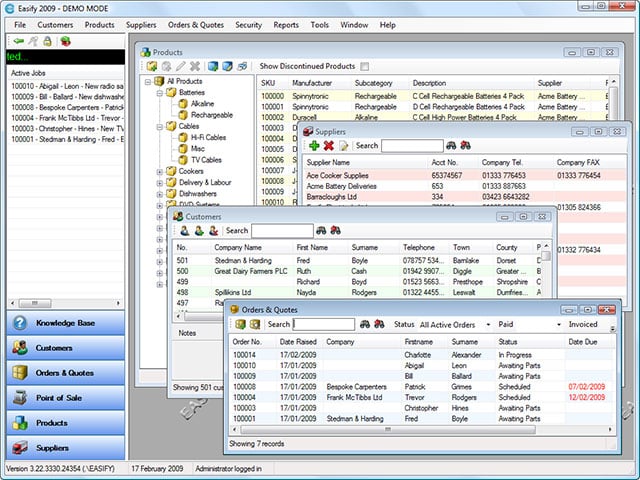
Task: Click the padlock icon in the left panel toolbar
Action: 48,41
